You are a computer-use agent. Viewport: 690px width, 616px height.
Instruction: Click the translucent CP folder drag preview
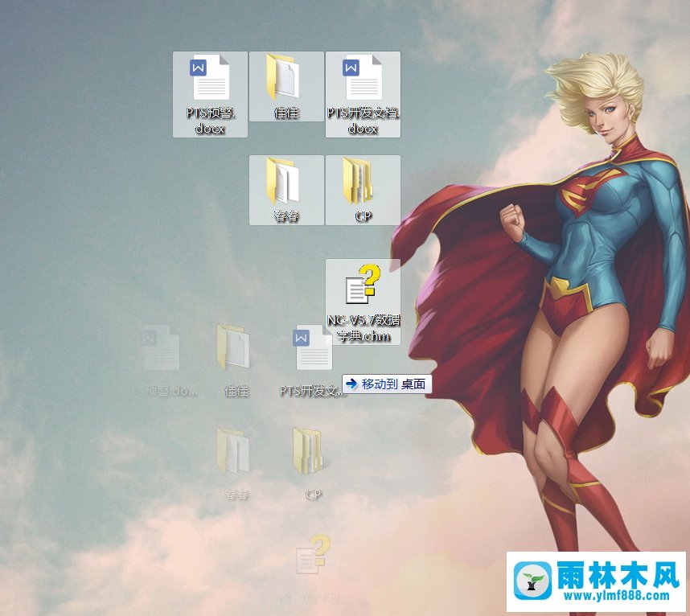(x=313, y=450)
